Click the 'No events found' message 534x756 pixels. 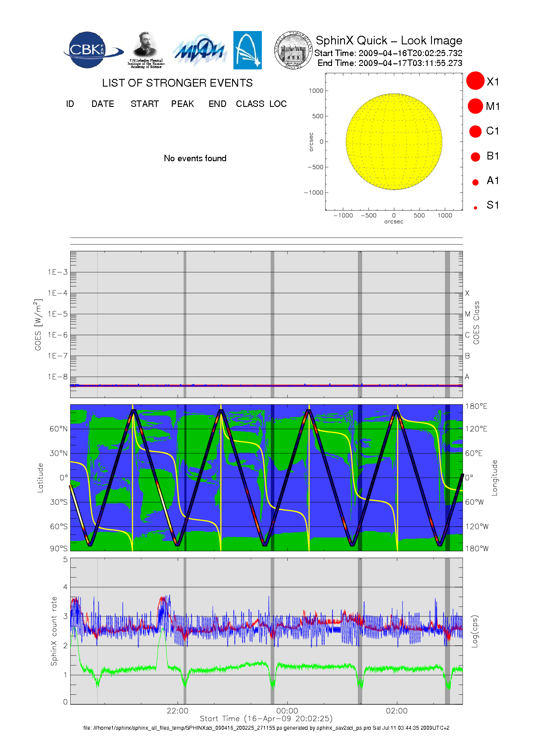coord(195,158)
